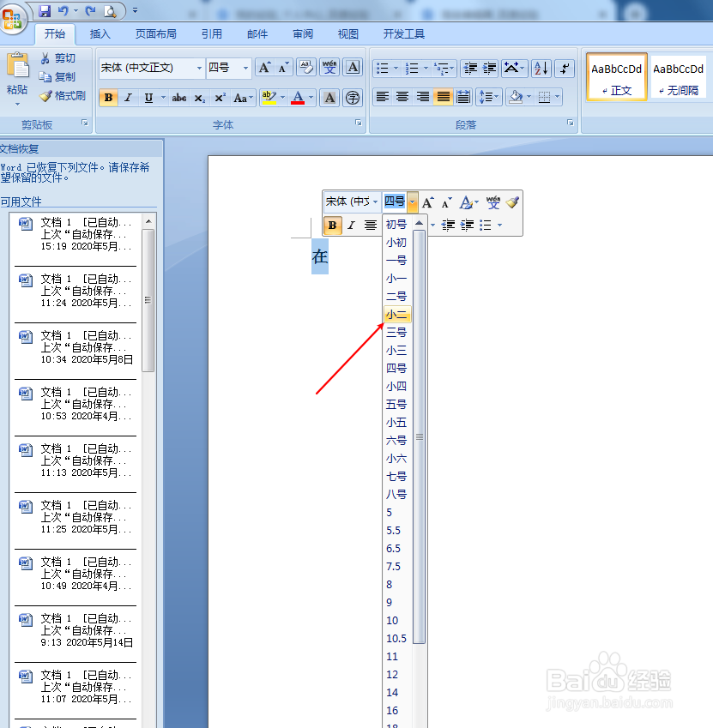Open print preview from quick access toolbar

coord(110,10)
